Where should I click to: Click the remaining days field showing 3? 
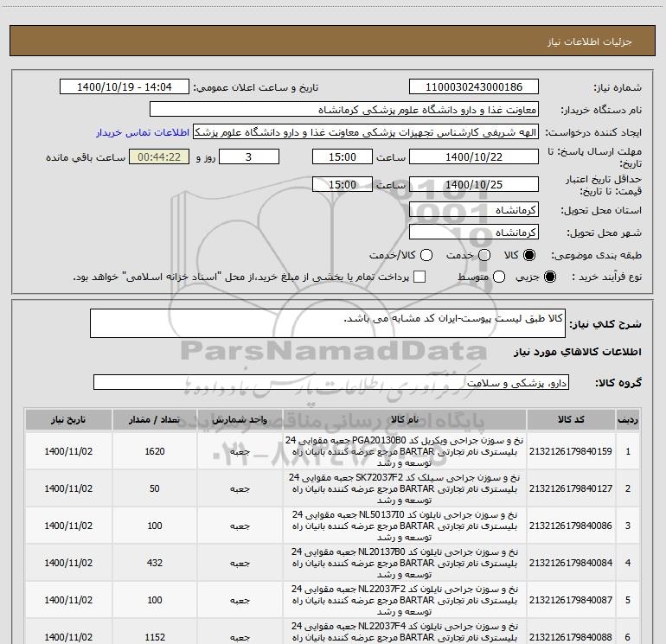pyautogui.click(x=248, y=156)
